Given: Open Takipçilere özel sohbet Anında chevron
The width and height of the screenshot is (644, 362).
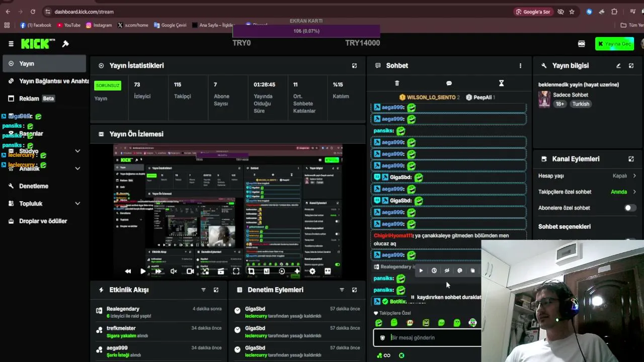Looking at the screenshot, I should (634, 192).
